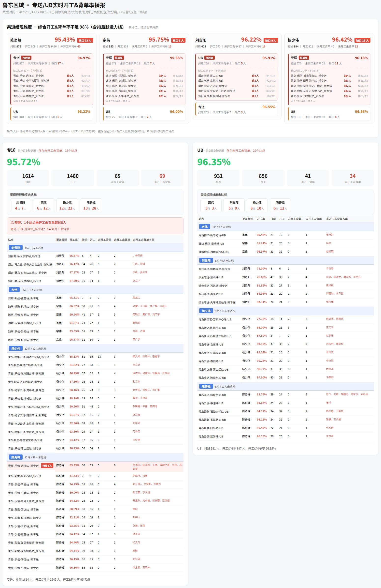Click the 95.43% rate on 陈奇峰's card
381x588 pixels.
point(65,40)
